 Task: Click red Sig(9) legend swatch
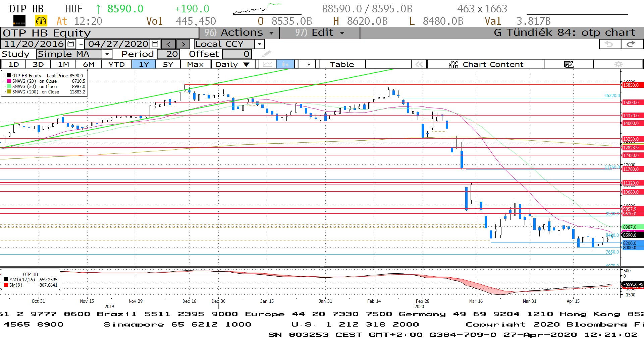6,285
